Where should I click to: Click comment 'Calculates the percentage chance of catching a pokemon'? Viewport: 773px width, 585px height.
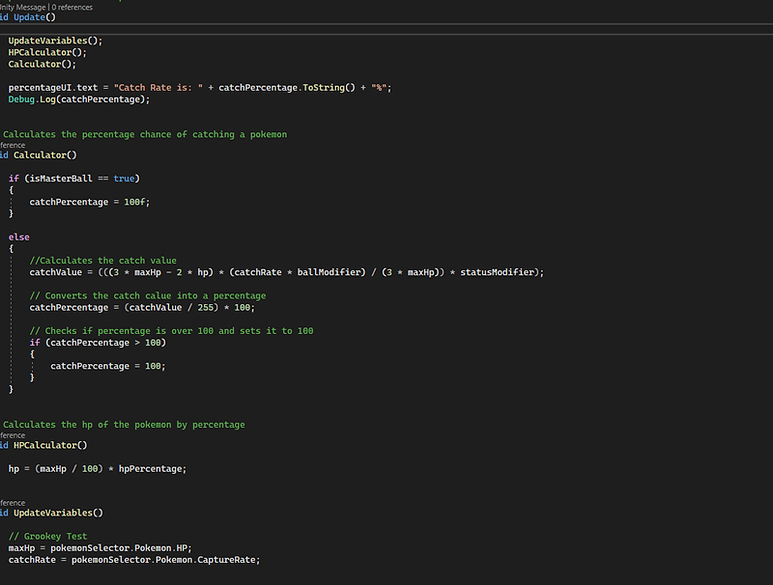[145, 135]
